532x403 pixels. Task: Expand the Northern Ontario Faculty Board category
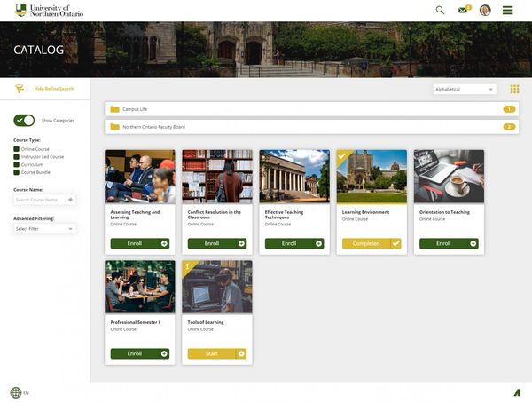312,127
